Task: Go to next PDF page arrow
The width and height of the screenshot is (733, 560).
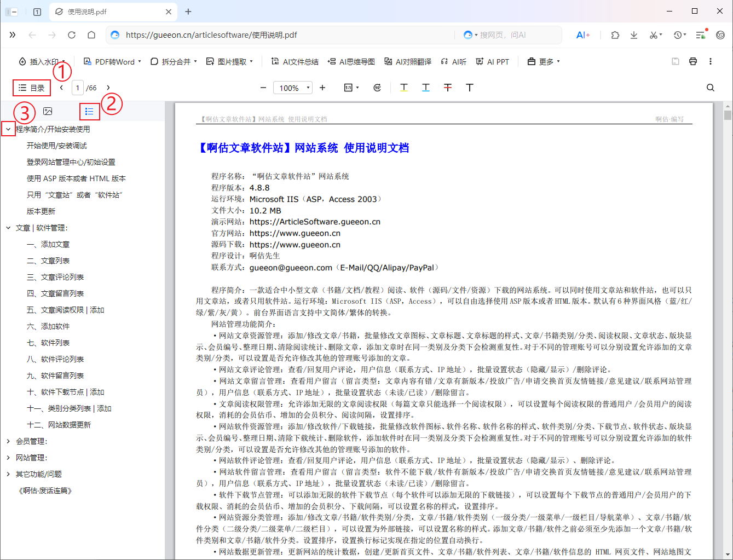Action: tap(108, 88)
